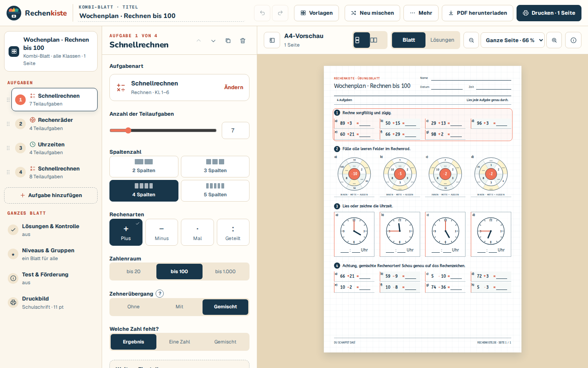Click Ändern to change Aufgabenart
This screenshot has width=588, height=368.
click(x=234, y=87)
